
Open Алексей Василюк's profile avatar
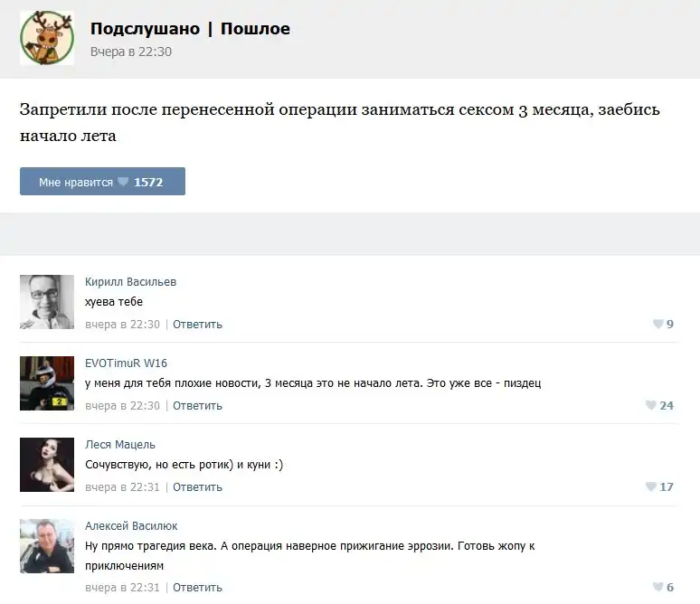coord(47,546)
